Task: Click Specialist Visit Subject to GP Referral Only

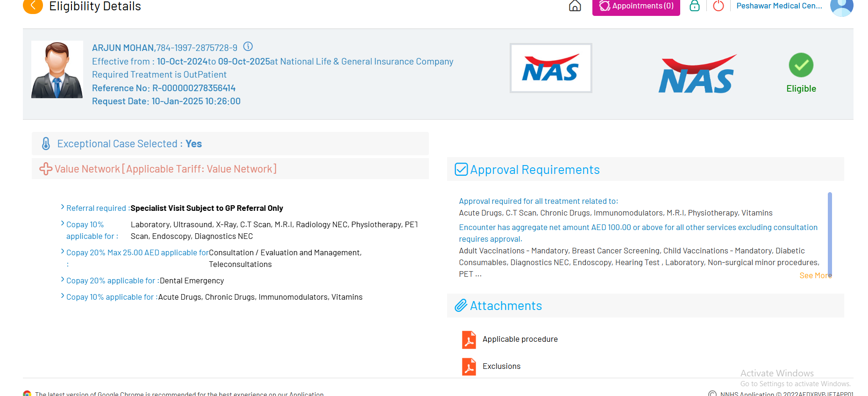Action: (x=207, y=208)
